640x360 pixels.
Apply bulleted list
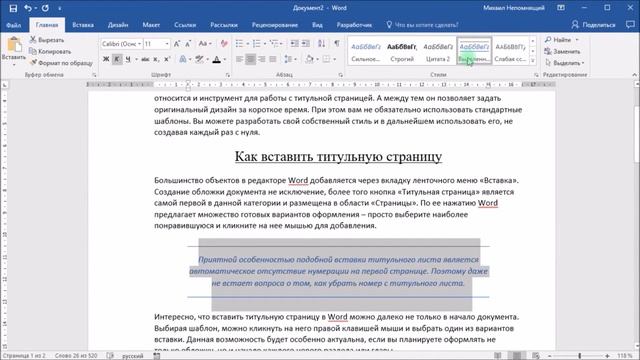click(240, 44)
